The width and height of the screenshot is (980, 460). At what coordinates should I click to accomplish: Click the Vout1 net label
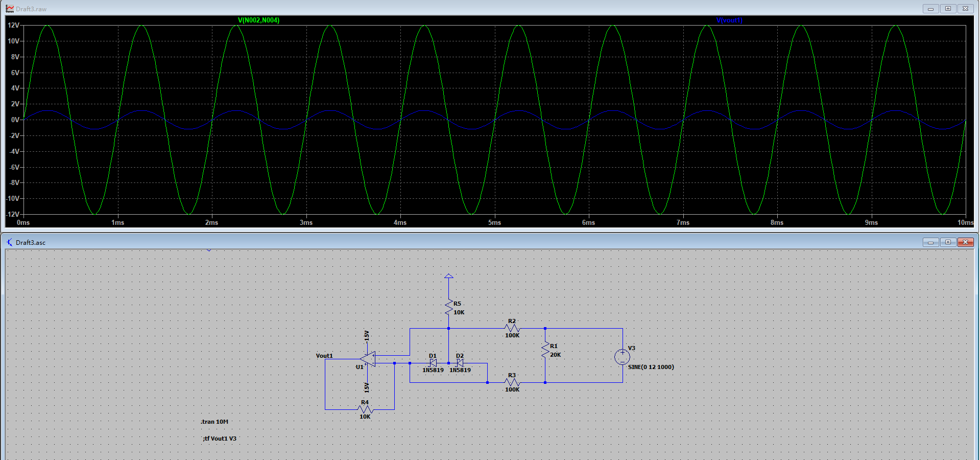click(x=324, y=356)
